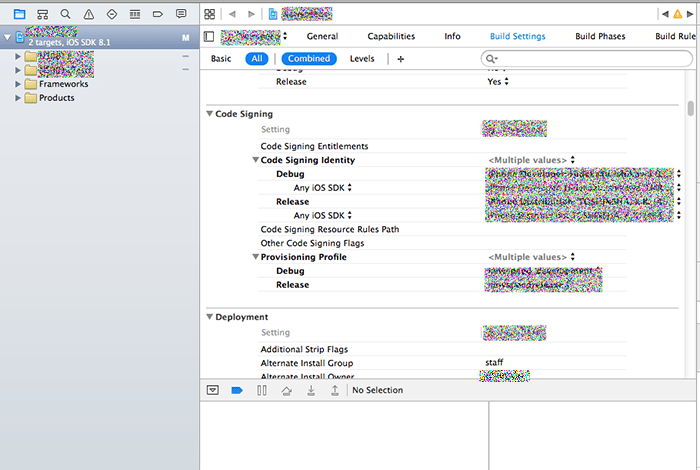Image resolution: width=700 pixels, height=470 pixels.
Task: Switch to the Build Phases tab
Action: [600, 36]
